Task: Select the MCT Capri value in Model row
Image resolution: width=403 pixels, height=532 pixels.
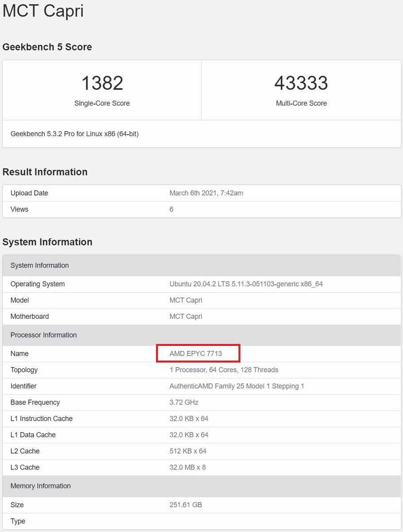Action: click(186, 300)
